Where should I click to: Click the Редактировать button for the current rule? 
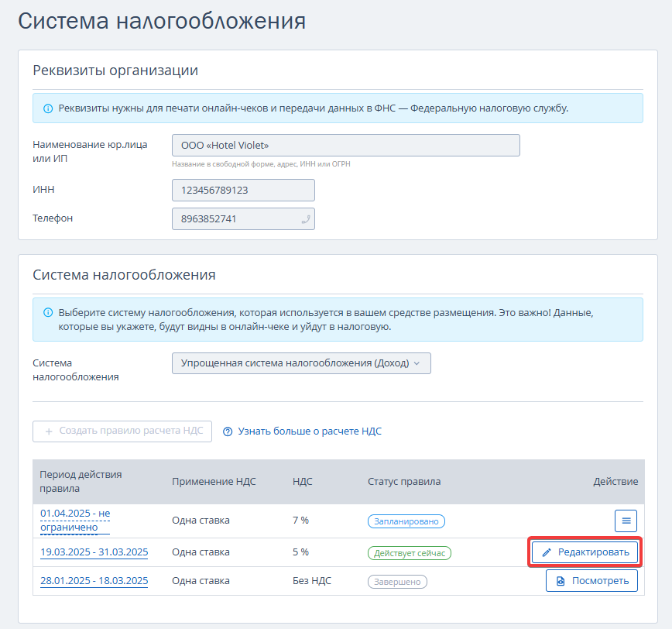[585, 552]
